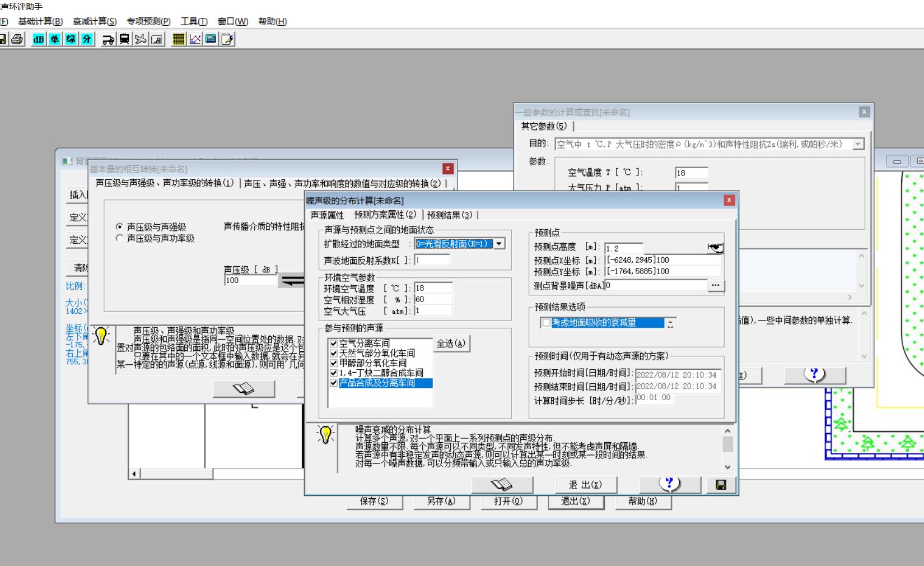Switch to the 声压级与声强级、声功率级的转换(1) tab

coord(165,183)
